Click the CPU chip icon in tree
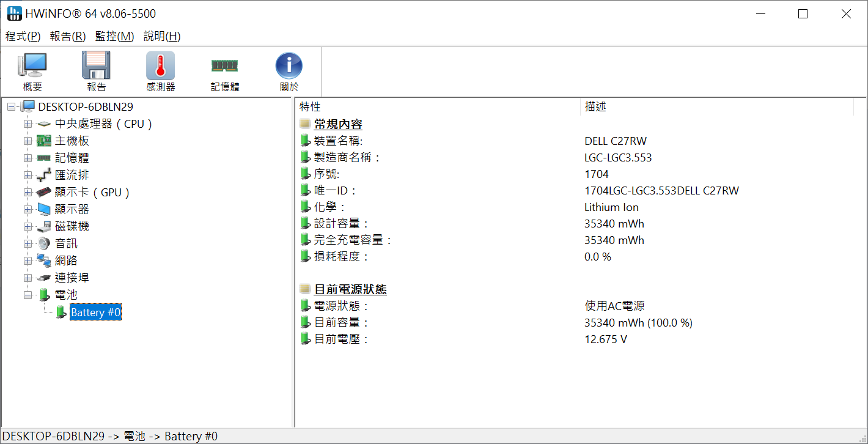868x444 pixels. click(x=43, y=124)
